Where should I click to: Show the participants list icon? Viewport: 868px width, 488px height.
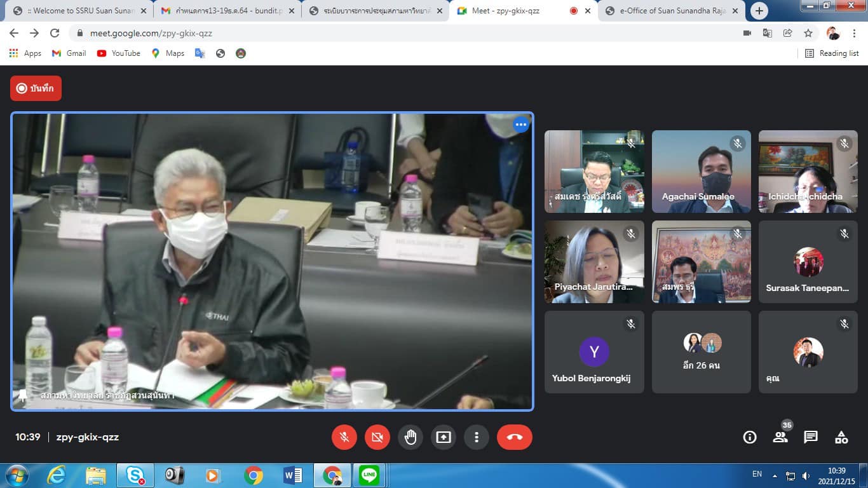pyautogui.click(x=780, y=437)
